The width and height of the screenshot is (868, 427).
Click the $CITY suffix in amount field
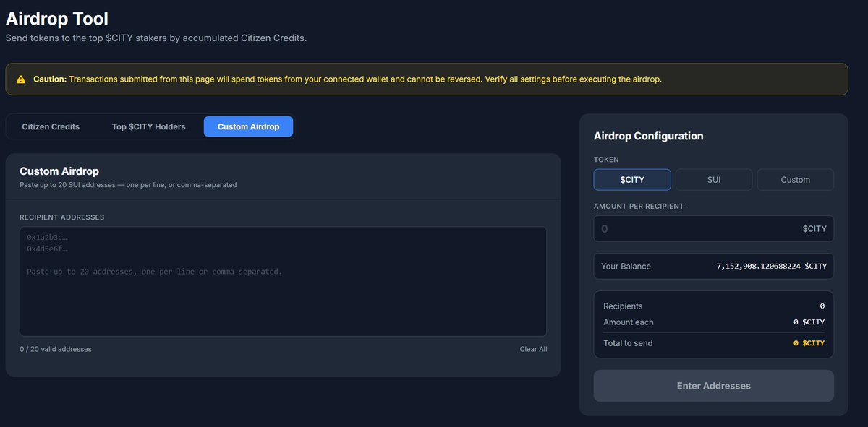coord(814,228)
